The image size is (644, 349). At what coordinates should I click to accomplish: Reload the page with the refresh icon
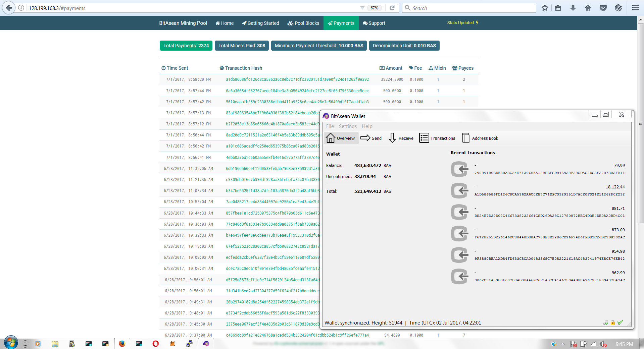[x=392, y=8]
